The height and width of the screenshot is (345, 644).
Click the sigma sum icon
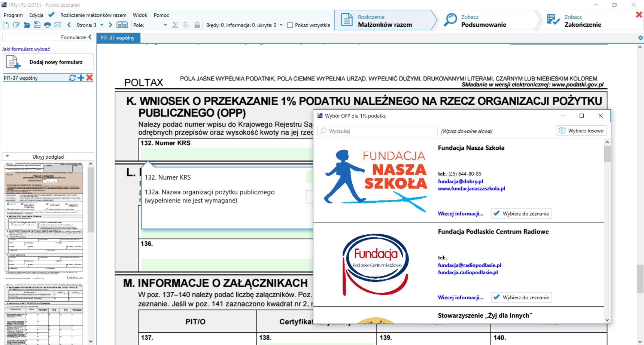coord(175,25)
